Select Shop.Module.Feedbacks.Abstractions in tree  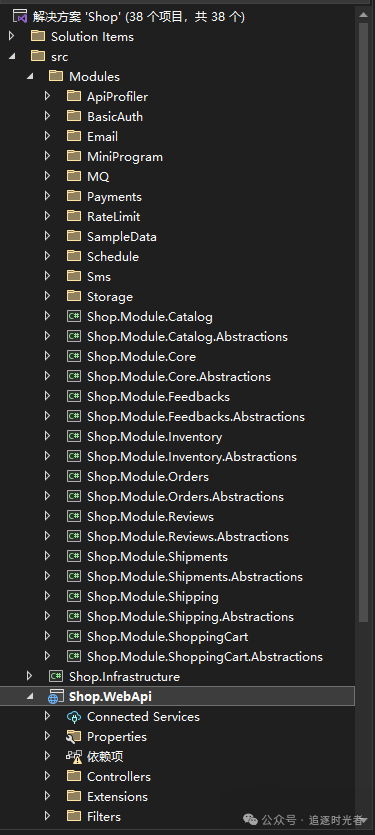(196, 416)
